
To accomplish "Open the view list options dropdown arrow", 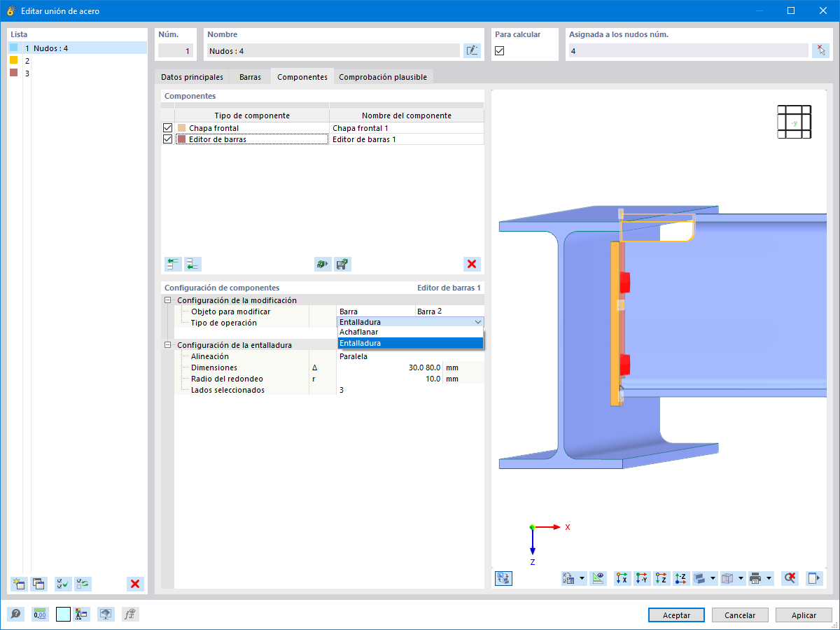I will [582, 578].
